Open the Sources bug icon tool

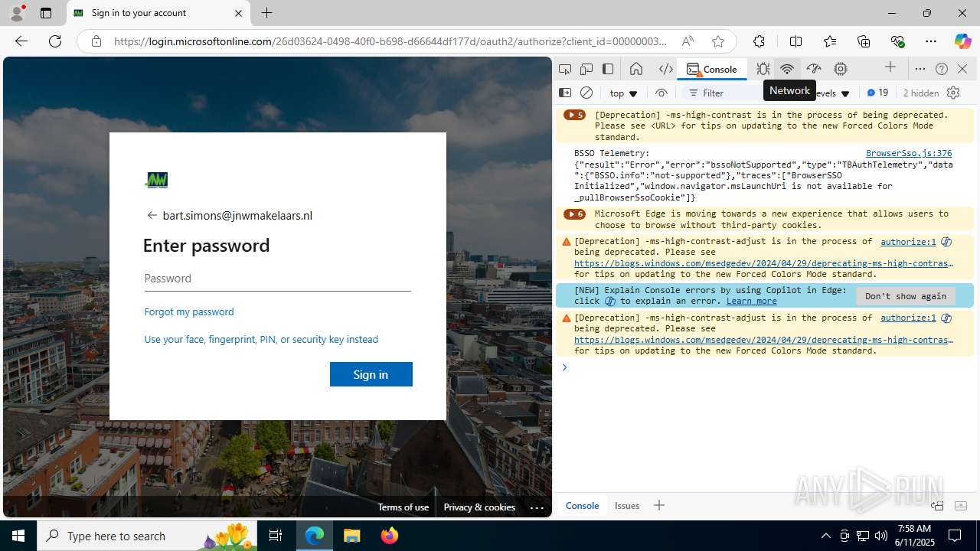(x=763, y=69)
